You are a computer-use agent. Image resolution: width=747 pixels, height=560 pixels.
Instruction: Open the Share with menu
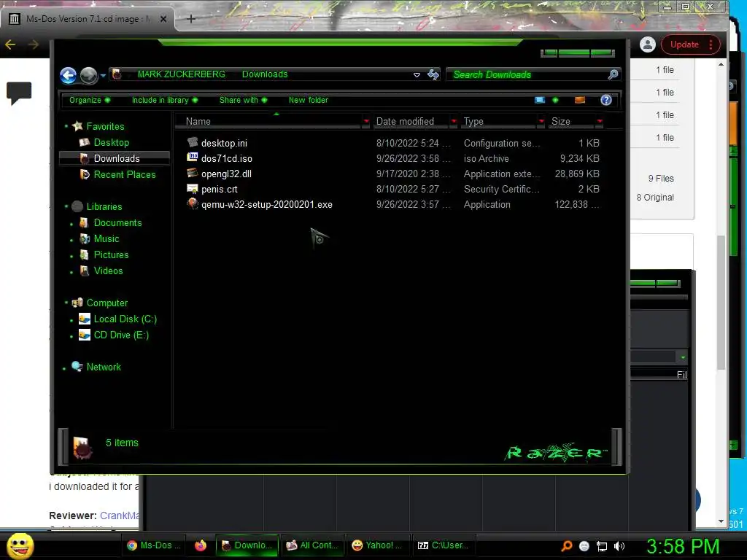tap(243, 100)
